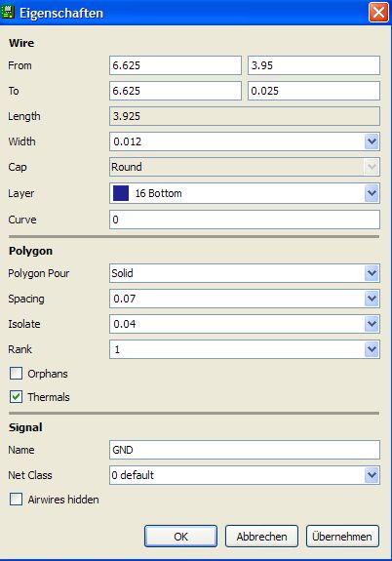
Task: Expand the Rank dropdown
Action: [372, 349]
